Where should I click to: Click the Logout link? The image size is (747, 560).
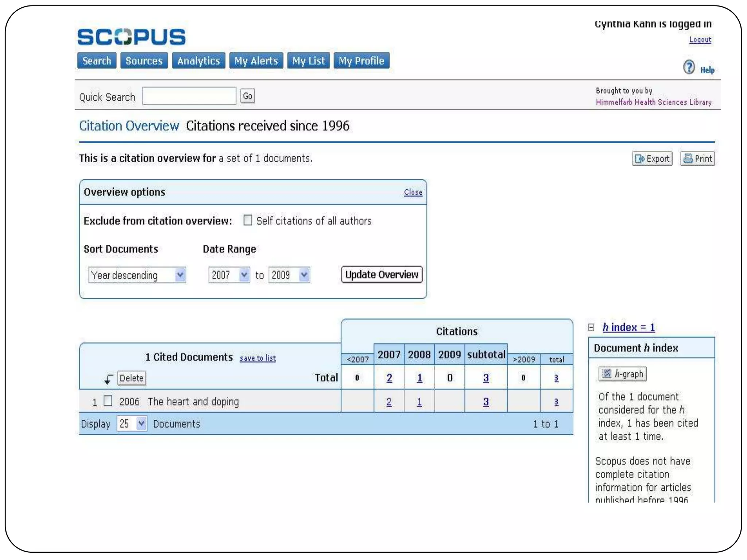coord(700,39)
